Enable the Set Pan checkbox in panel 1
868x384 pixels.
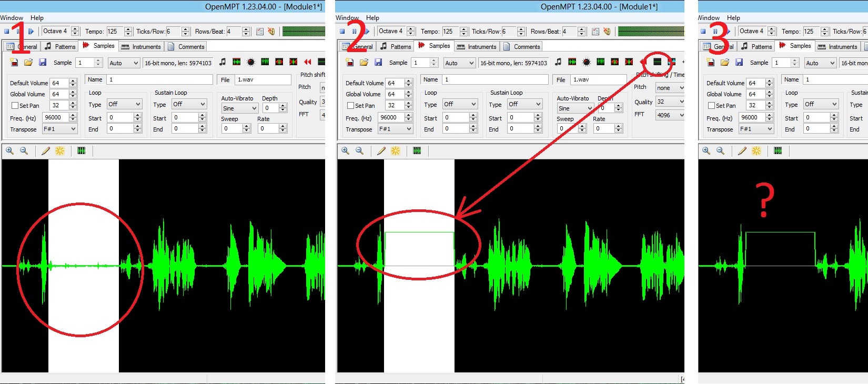coord(15,106)
